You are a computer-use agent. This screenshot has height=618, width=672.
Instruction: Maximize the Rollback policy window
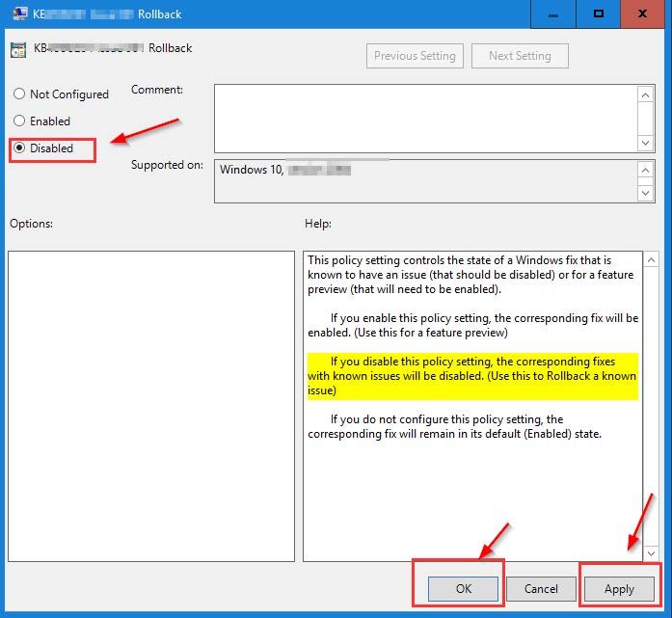599,14
